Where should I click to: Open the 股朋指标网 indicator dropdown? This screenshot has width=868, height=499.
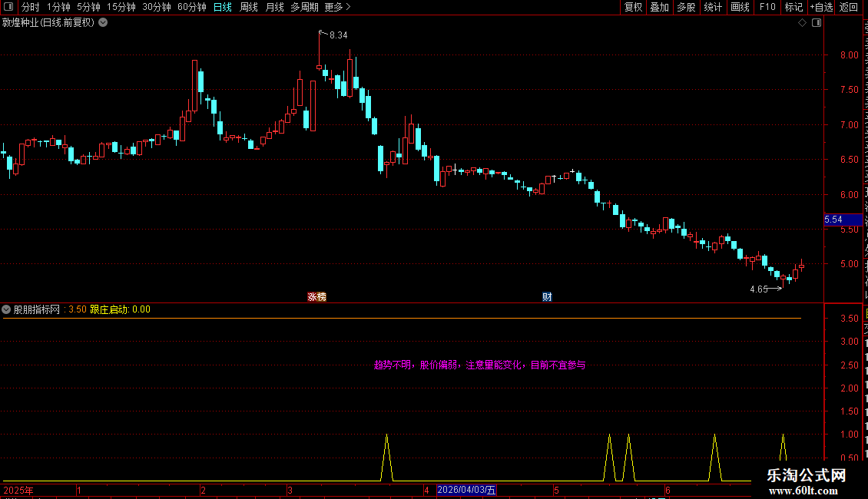coord(6,309)
